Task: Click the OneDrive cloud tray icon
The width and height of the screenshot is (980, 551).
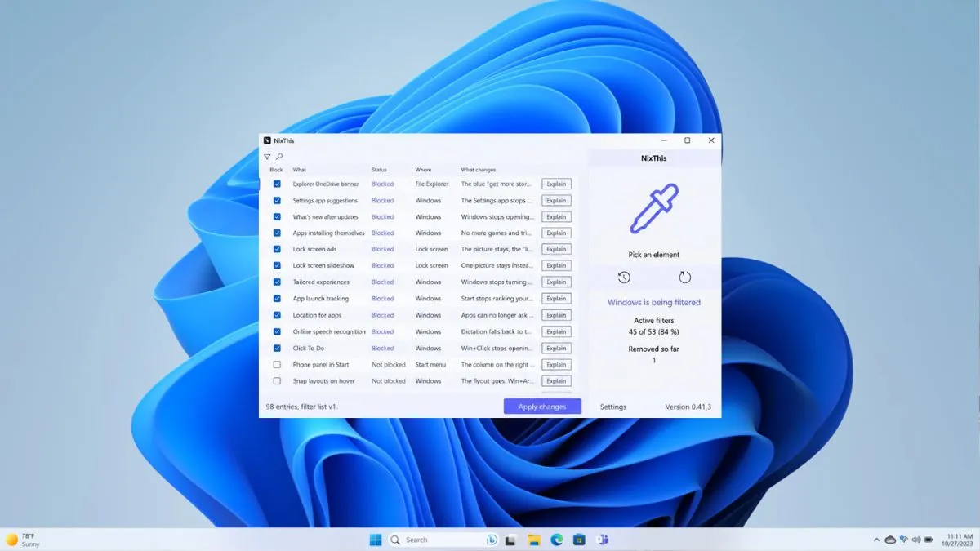Action: [890, 540]
